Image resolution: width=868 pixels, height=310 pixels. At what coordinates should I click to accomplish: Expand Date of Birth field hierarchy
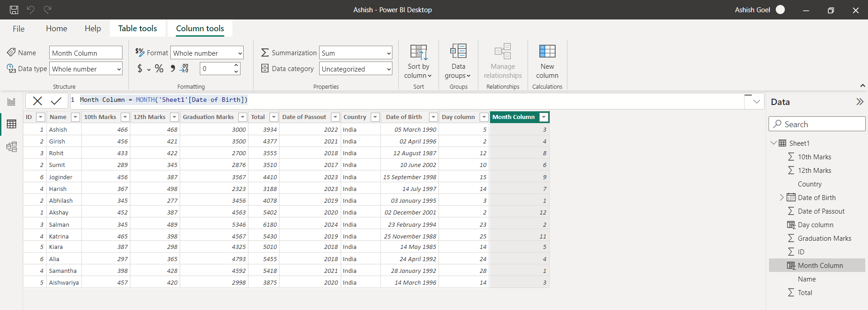782,197
